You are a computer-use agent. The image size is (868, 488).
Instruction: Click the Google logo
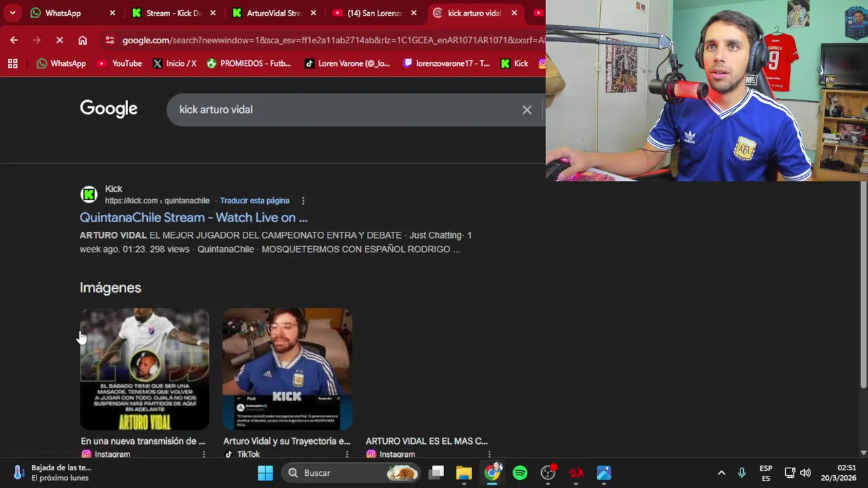[x=108, y=108]
